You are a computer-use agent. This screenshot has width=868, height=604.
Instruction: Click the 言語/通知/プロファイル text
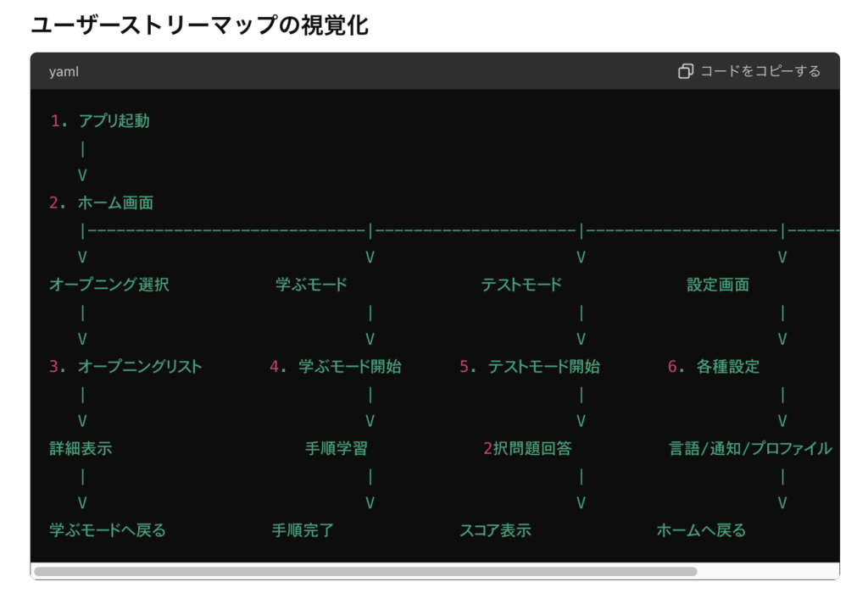click(x=750, y=449)
